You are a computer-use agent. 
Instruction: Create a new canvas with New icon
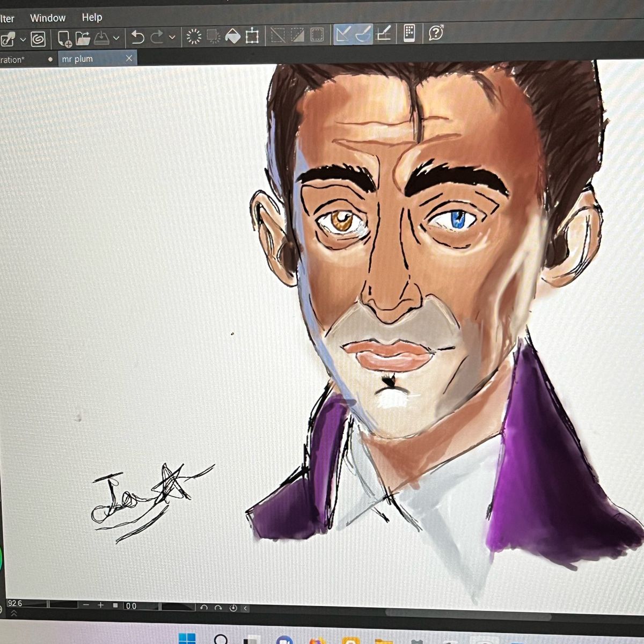64,38
